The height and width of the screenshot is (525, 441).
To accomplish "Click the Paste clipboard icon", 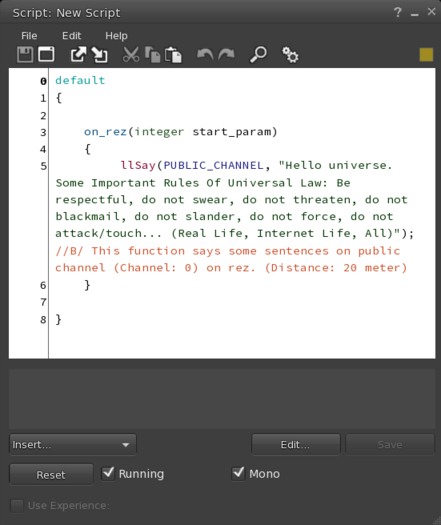I will (173, 55).
